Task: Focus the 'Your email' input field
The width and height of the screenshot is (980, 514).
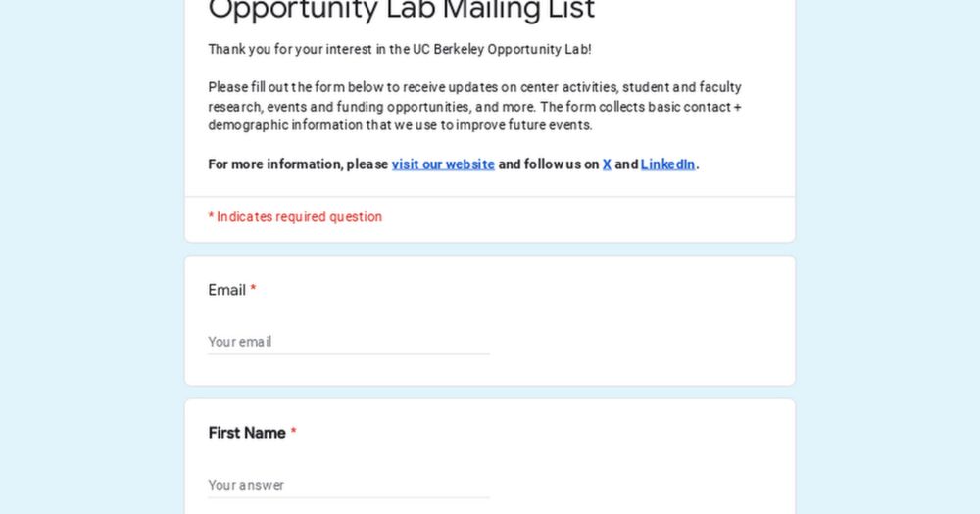Action: tap(349, 342)
